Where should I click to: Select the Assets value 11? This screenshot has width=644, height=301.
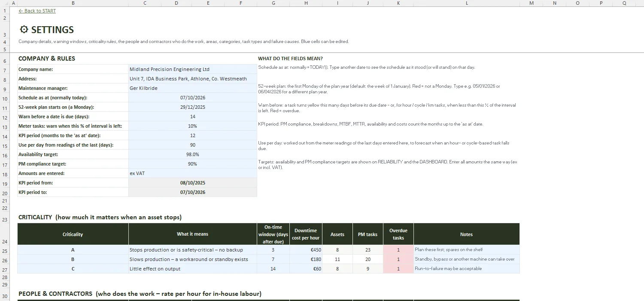[x=337, y=259]
